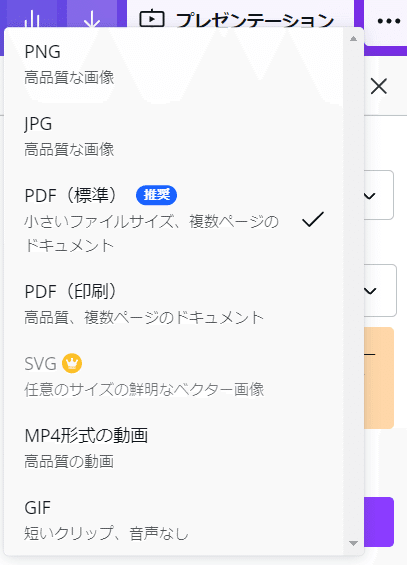Choose PDF（印刷） high quality option

point(174,304)
